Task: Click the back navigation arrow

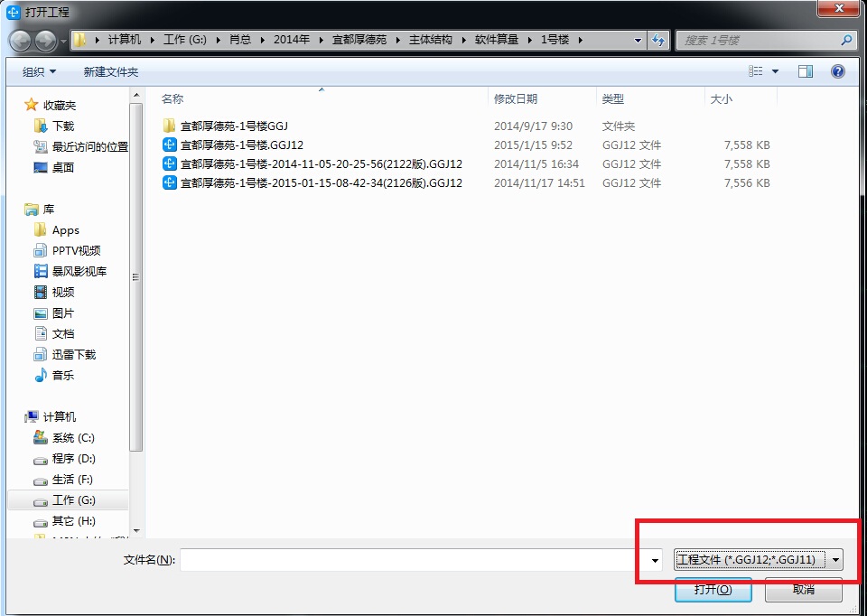Action: click(x=20, y=40)
